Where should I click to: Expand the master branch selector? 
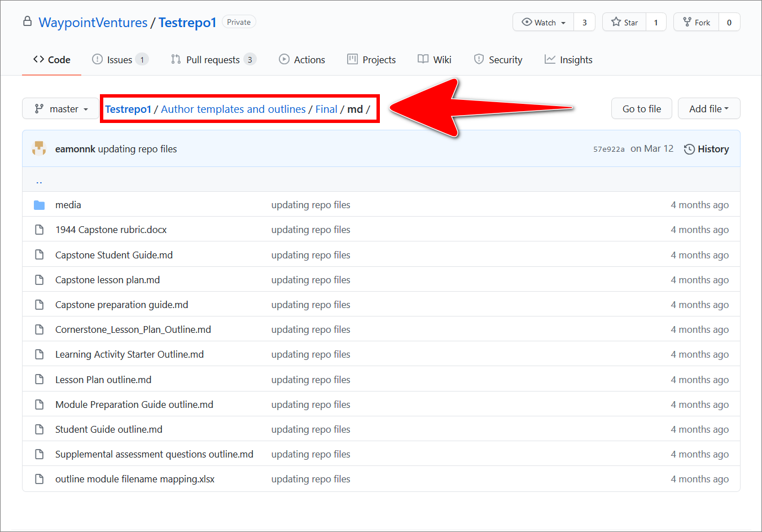(x=61, y=109)
